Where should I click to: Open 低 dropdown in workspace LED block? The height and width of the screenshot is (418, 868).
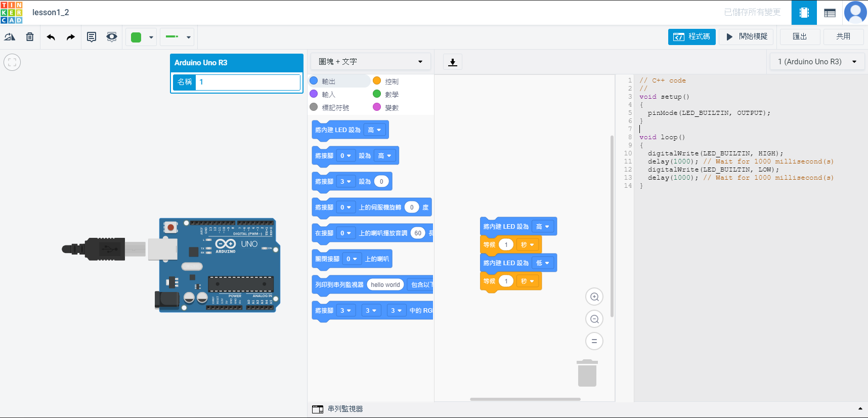(543, 263)
